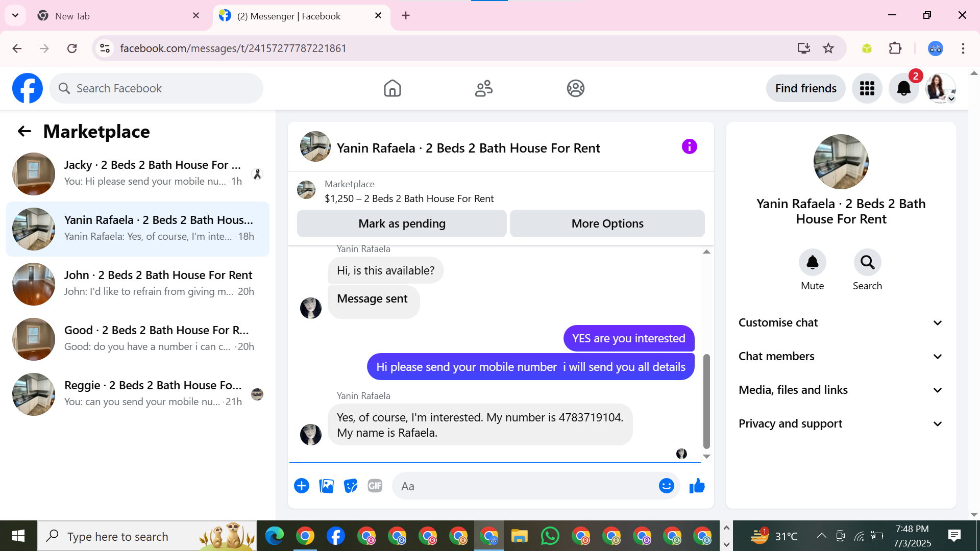Open the sticker chooser icon

tap(351, 486)
